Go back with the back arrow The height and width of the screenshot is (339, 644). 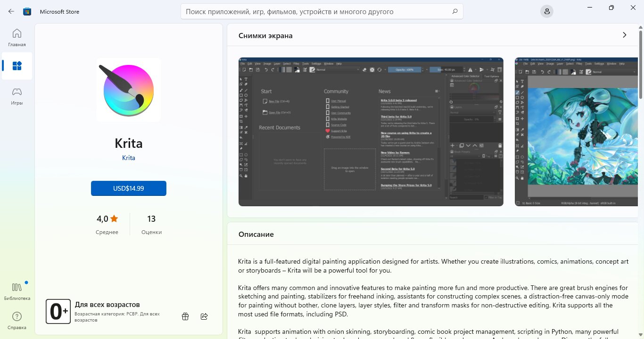11,11
